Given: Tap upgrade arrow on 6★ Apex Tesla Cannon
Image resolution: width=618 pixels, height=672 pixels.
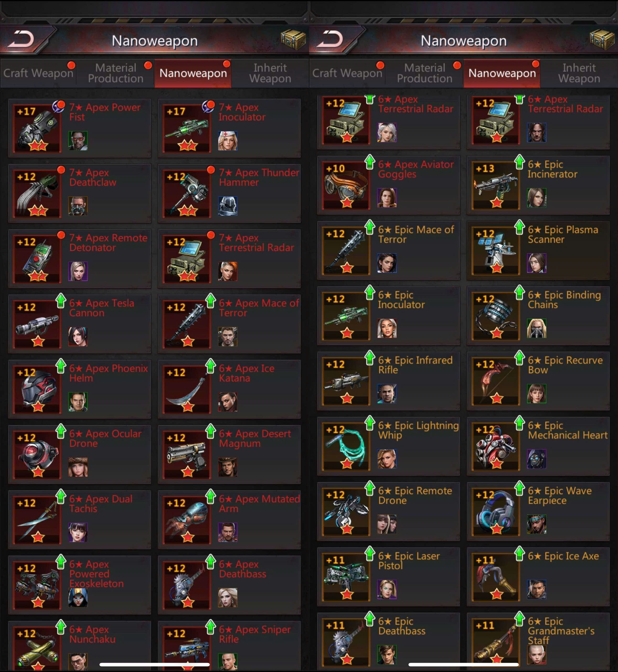Looking at the screenshot, I should (x=61, y=301).
